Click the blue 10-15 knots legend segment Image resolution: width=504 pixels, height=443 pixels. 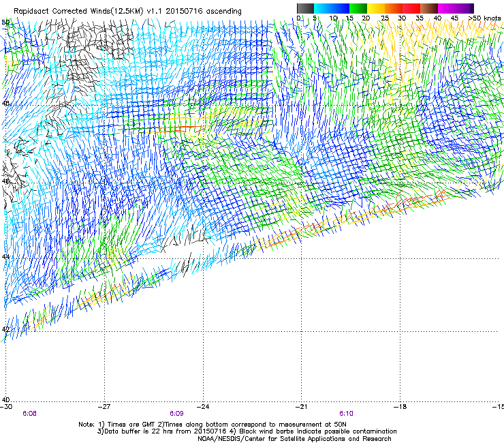click(x=341, y=8)
